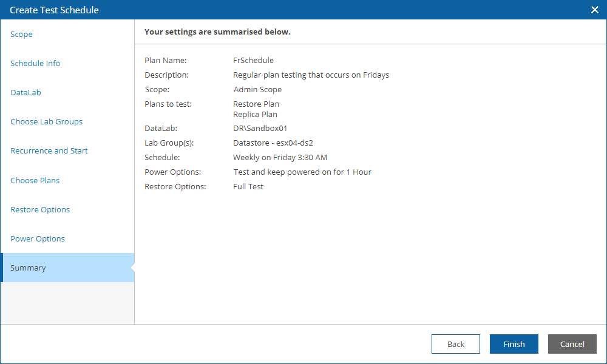Cancel the test schedule wizard
This screenshot has height=364, width=607.
point(572,344)
